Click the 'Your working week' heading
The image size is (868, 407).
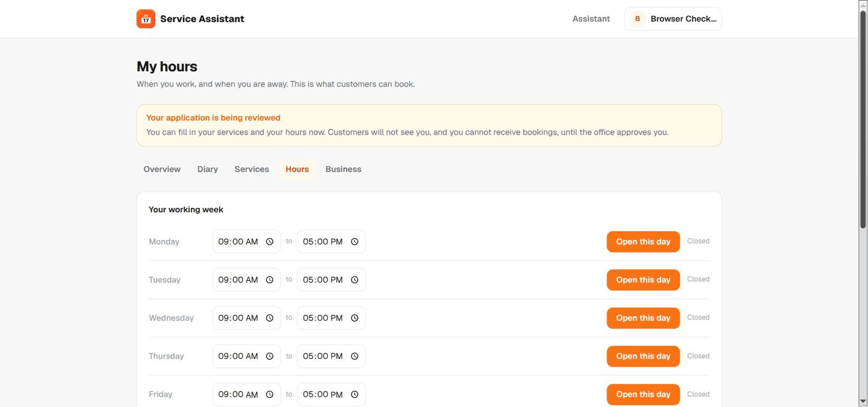[x=186, y=210]
